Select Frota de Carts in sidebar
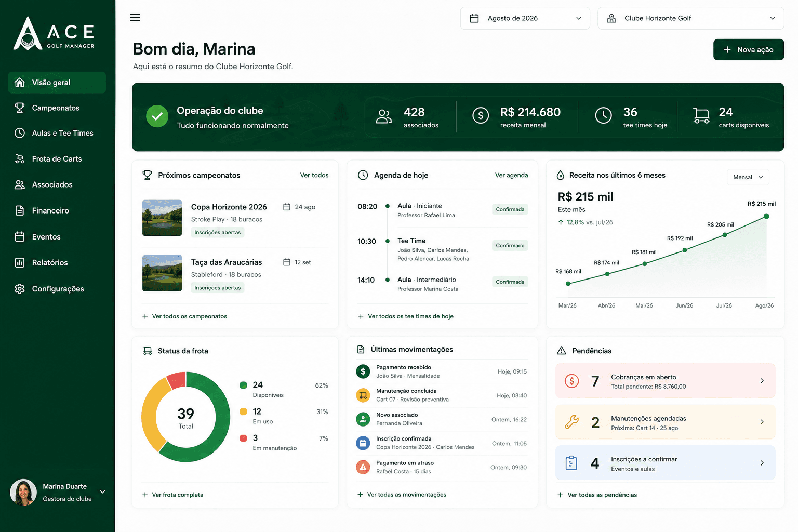Screen dimensions: 798x532 click(x=57, y=159)
